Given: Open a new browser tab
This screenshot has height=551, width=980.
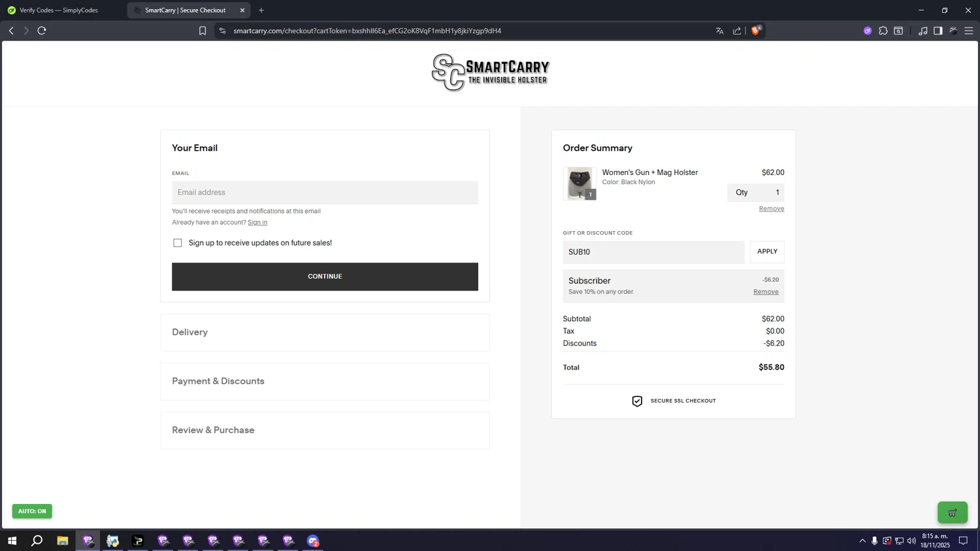Looking at the screenshot, I should point(261,10).
